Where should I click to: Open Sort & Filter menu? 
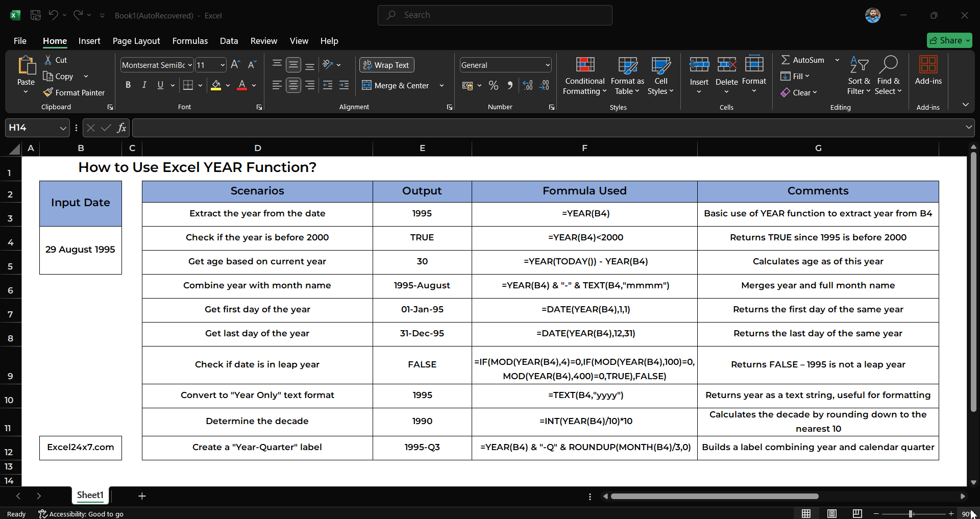point(859,76)
